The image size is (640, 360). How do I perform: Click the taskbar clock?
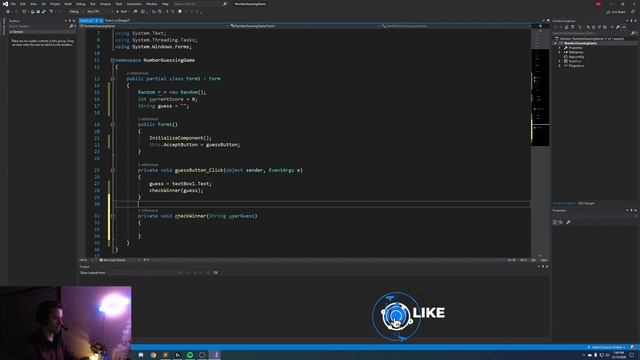pos(619,355)
